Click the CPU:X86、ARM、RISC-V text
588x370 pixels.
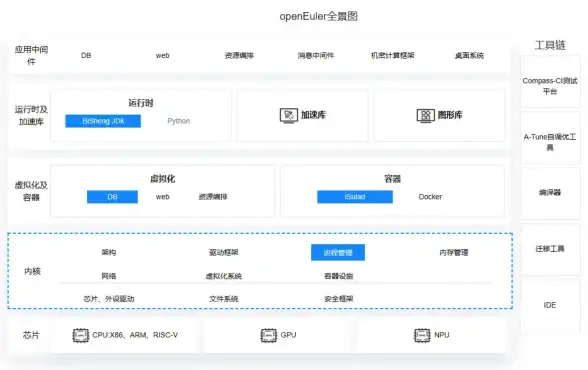click(135, 335)
